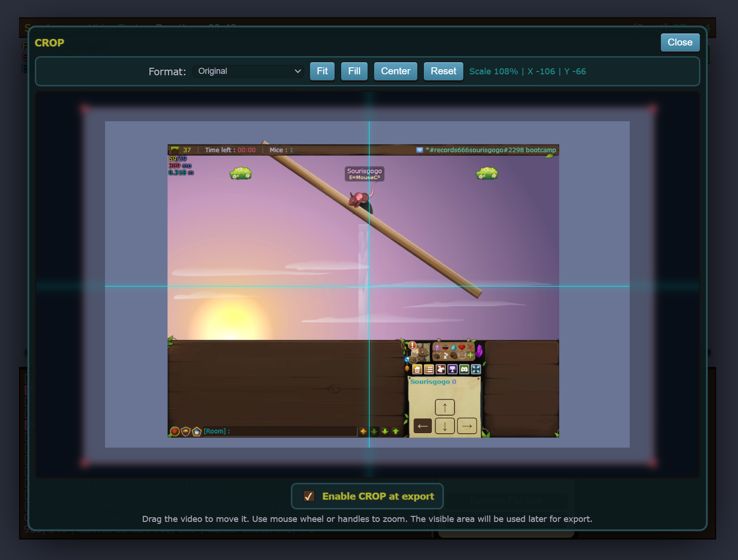Center the video in crop area
Image resolution: width=738 pixels, height=560 pixels.
click(x=395, y=71)
